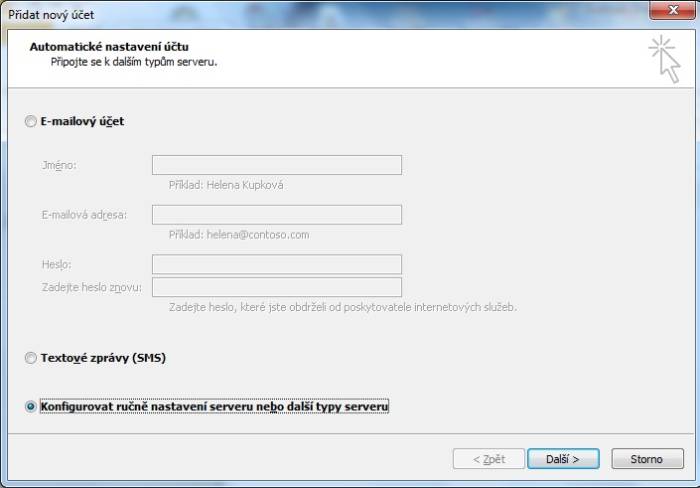Click the Zadejte heslo znovu field
The width and height of the screenshot is (700, 488).
click(277, 287)
